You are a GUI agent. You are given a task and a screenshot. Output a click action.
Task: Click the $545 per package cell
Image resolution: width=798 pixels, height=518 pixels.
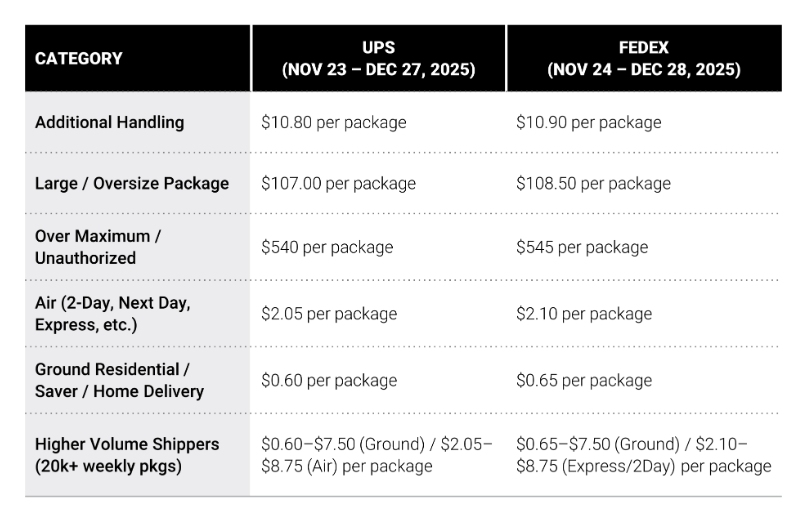click(582, 246)
